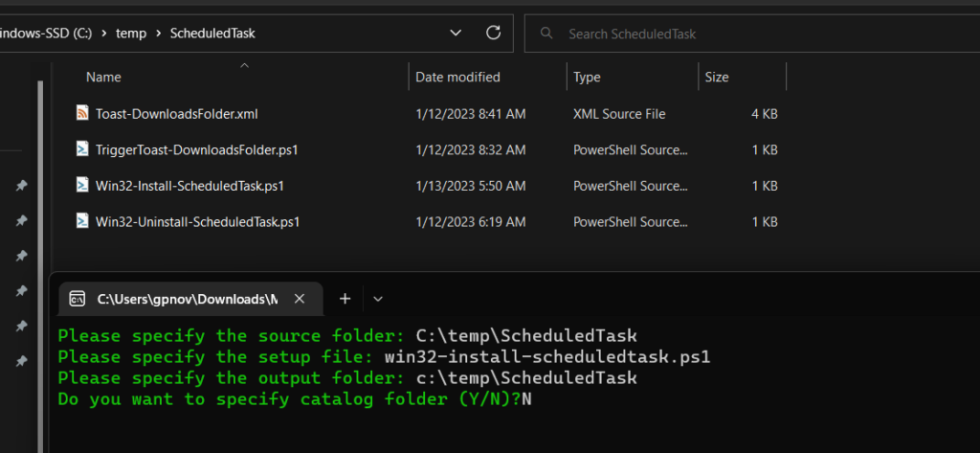Navigate to the temp breadcrumb folder

pyautogui.click(x=130, y=34)
